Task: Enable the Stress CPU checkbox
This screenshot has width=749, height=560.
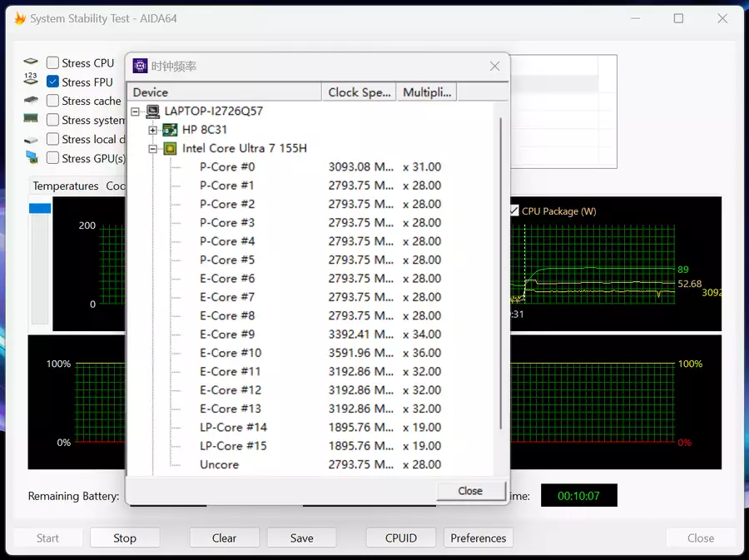Action: pos(52,62)
